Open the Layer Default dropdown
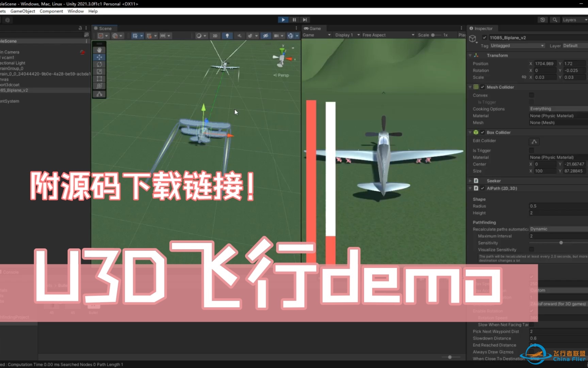The width and height of the screenshot is (588, 368). click(x=575, y=46)
